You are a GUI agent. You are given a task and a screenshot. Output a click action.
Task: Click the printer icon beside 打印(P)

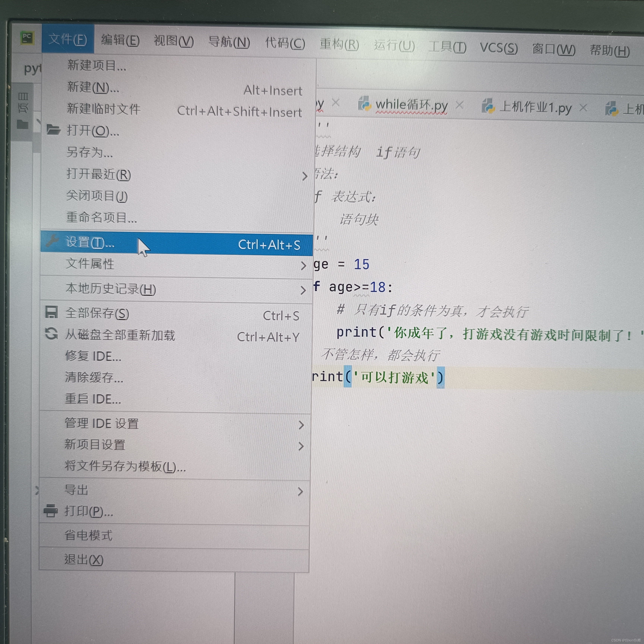51,510
